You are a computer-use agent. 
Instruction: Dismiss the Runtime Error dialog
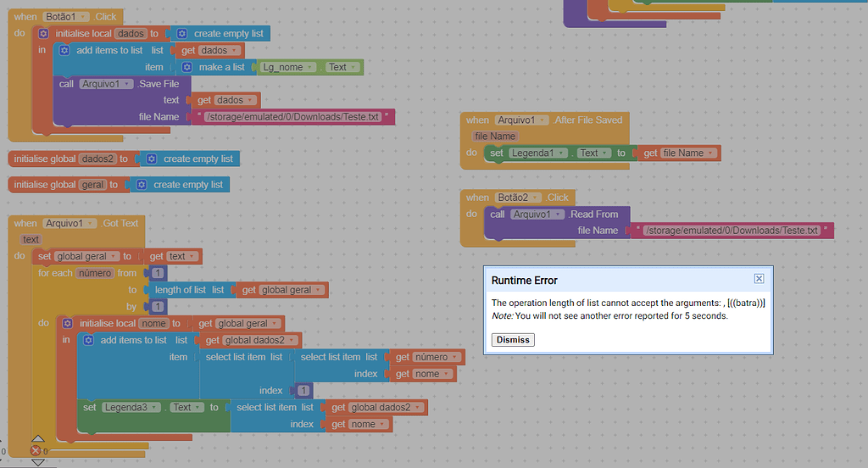(x=513, y=339)
